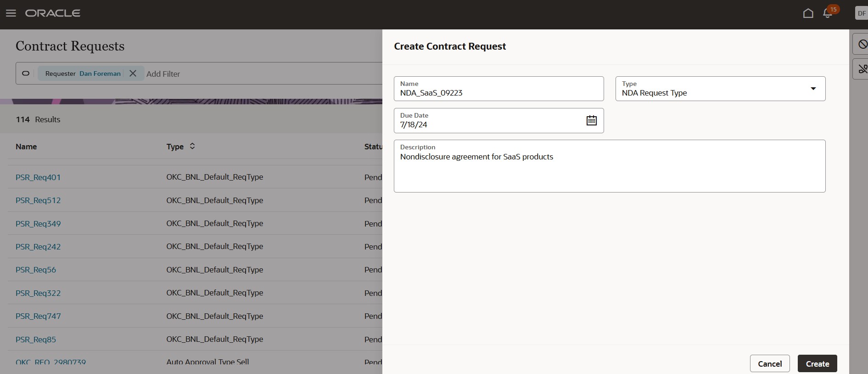
Task: Open the DF user profile avatar
Action: click(x=861, y=13)
